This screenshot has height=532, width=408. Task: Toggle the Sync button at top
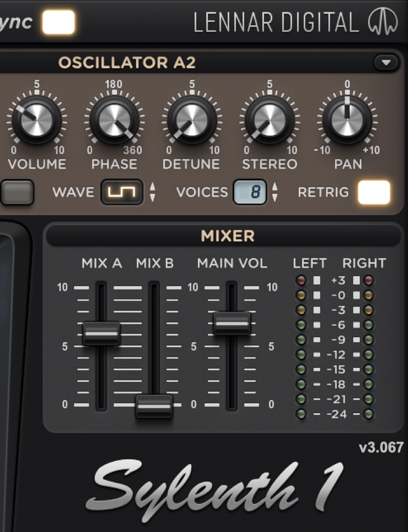click(58, 22)
